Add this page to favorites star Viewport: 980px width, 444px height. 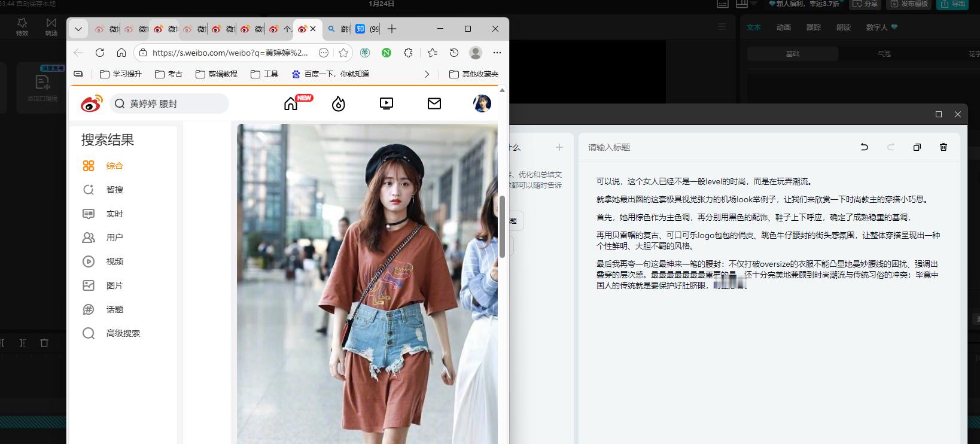[x=343, y=53]
